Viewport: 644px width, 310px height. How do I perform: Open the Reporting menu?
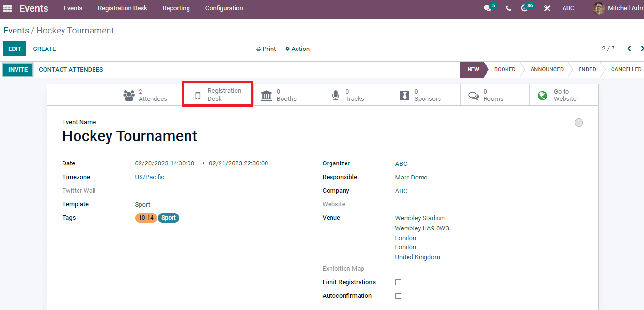[x=176, y=8]
